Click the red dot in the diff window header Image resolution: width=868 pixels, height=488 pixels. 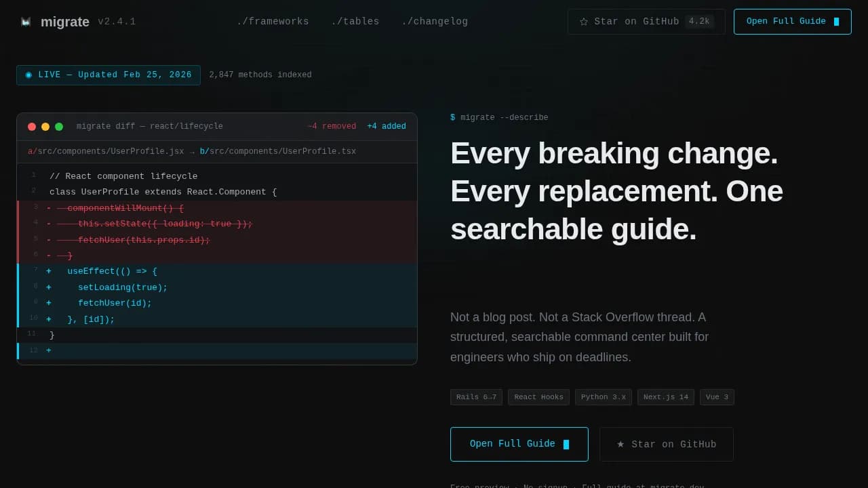click(32, 126)
